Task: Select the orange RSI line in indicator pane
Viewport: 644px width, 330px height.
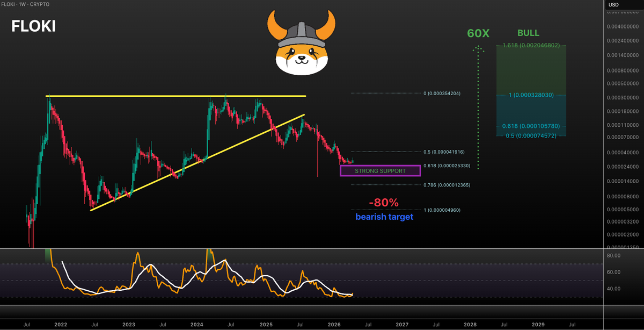Action: point(201,274)
